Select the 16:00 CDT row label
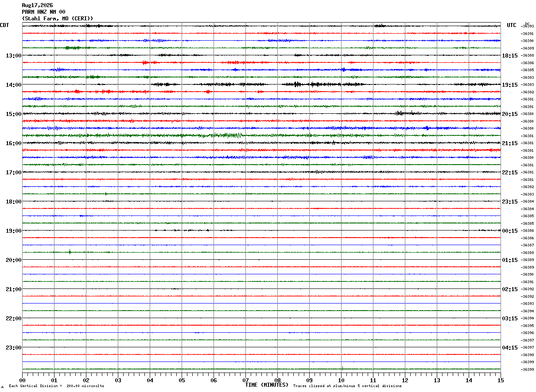 (x=13, y=143)
